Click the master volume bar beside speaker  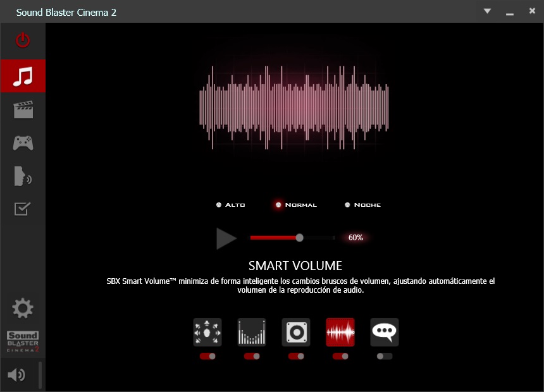click(x=40, y=375)
